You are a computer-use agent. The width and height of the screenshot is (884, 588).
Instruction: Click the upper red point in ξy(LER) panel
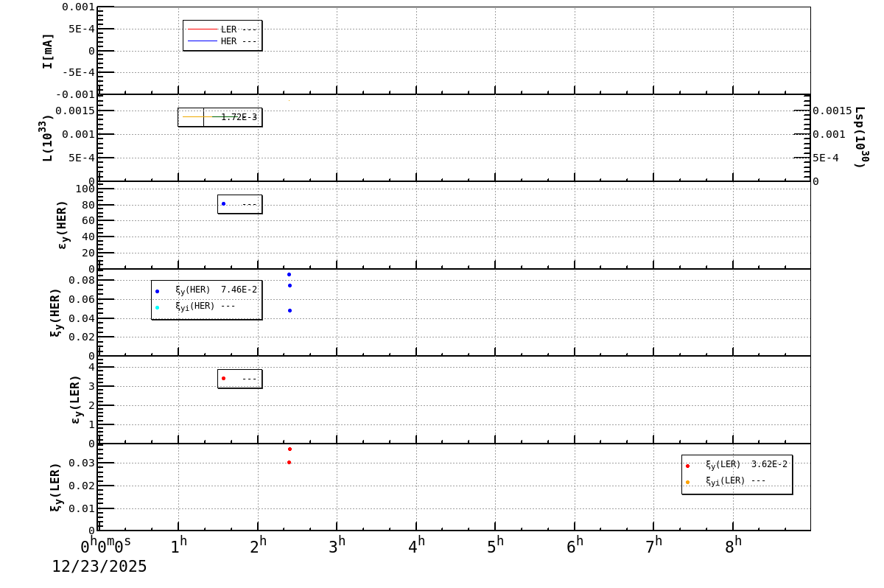tap(289, 448)
